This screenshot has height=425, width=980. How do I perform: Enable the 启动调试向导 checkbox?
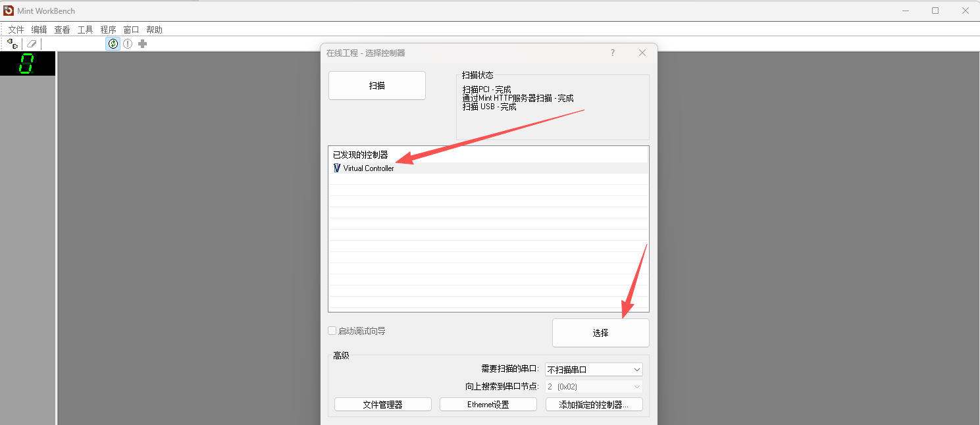[x=332, y=331]
